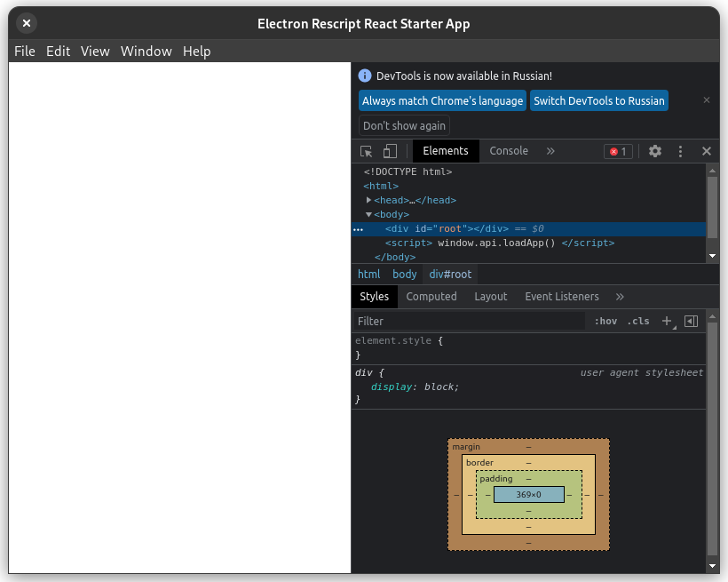Screen dimensions: 728x582
Task: Open the View menu
Action: (95, 52)
